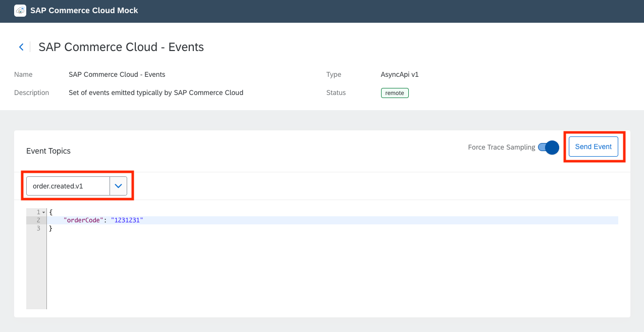Click the description text about emitted events

[x=156, y=92]
